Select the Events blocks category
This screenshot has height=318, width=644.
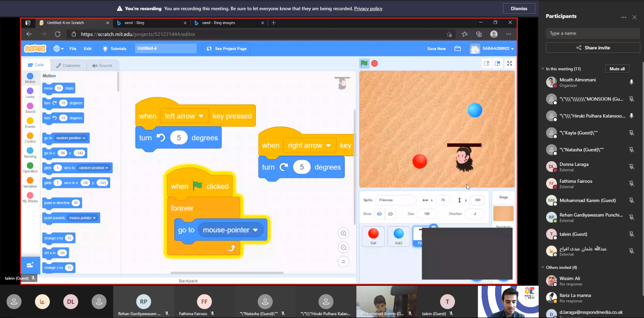pos(30,123)
